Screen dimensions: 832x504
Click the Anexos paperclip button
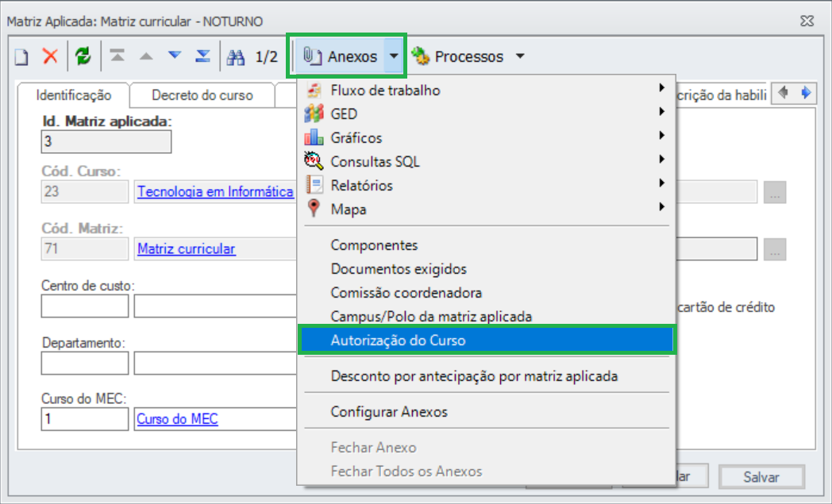coord(340,56)
